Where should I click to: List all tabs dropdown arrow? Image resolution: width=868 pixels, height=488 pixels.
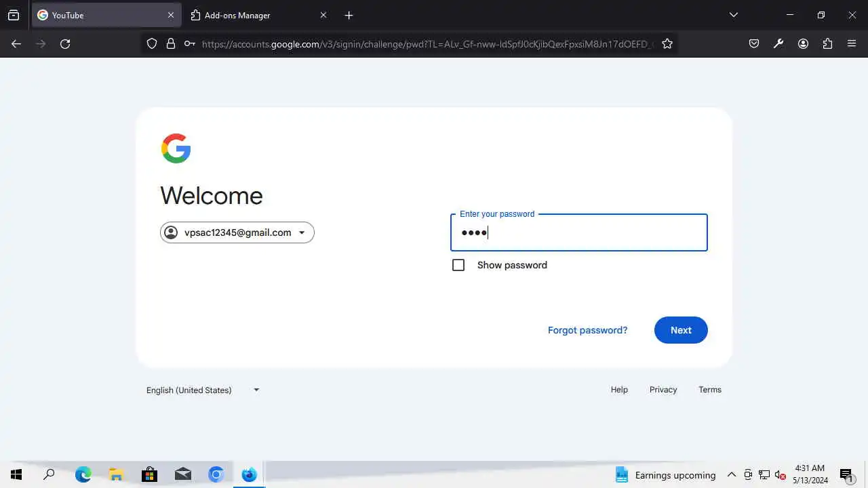(x=733, y=15)
